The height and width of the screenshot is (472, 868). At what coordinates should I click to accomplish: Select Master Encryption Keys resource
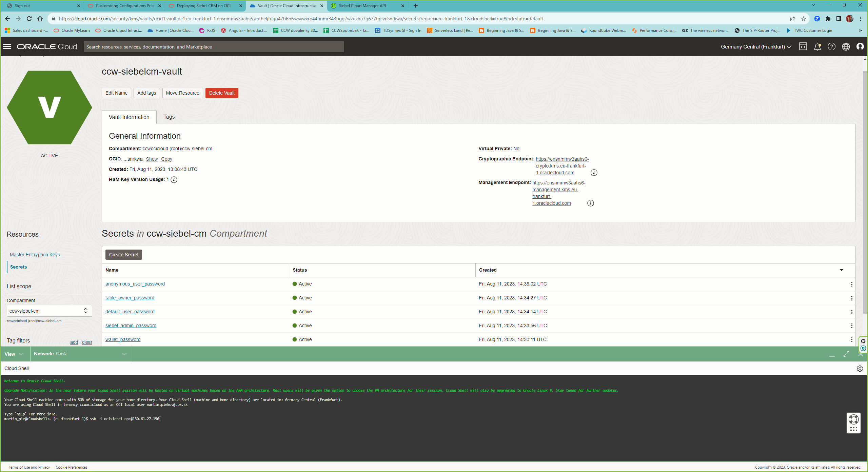[x=35, y=255]
